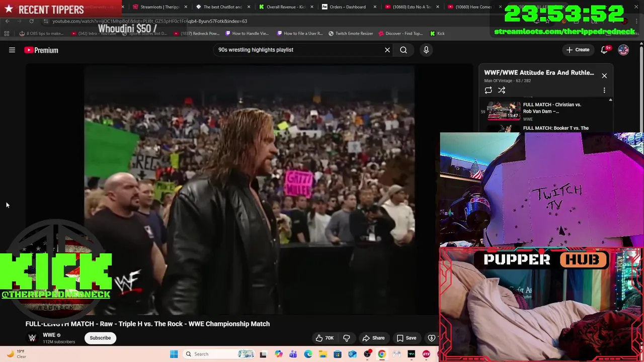Viewport: 644px width, 362px height.
Task: Click the Create button
Action: pyautogui.click(x=578, y=50)
